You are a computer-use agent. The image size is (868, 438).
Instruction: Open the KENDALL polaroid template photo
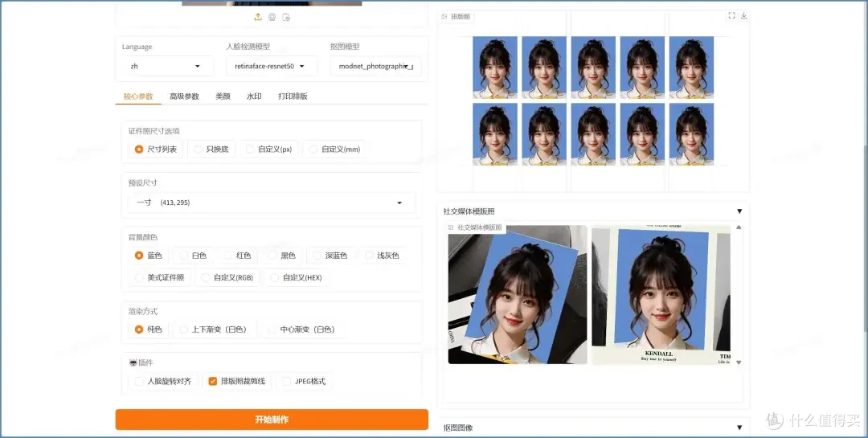[661, 295]
